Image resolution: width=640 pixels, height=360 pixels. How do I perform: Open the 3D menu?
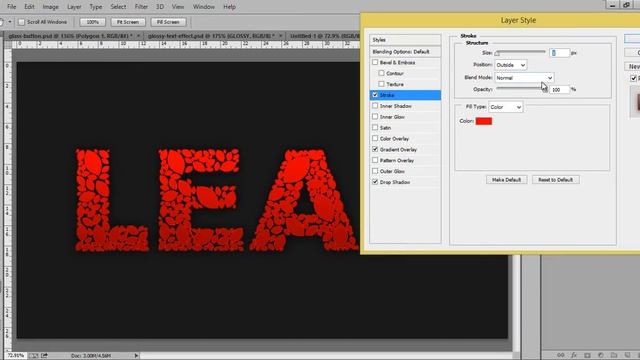[x=160, y=7]
